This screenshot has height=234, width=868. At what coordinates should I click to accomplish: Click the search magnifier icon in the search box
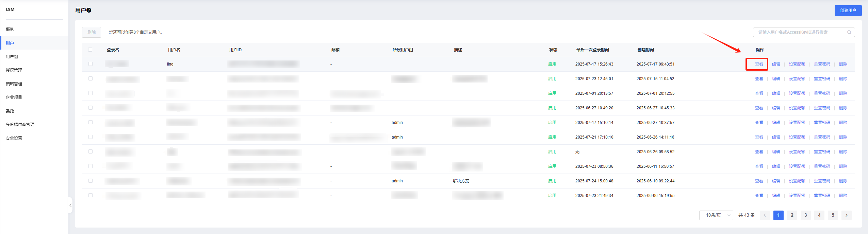coord(849,32)
